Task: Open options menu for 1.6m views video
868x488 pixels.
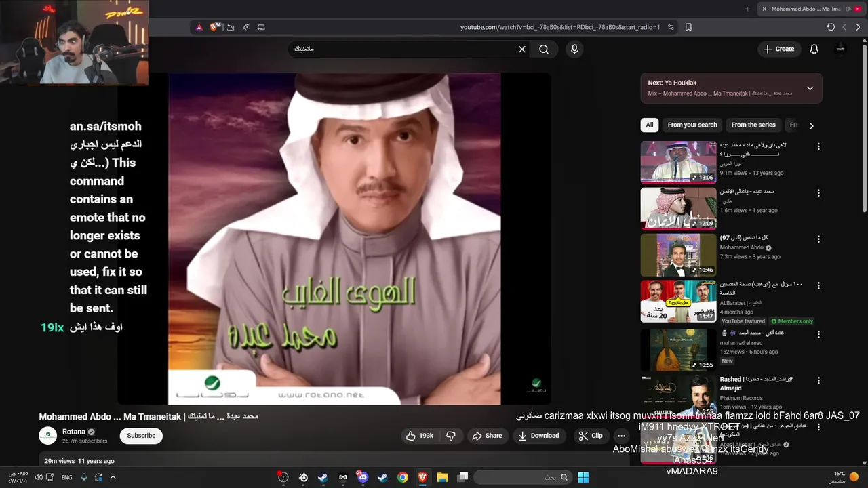Action: 818,193
